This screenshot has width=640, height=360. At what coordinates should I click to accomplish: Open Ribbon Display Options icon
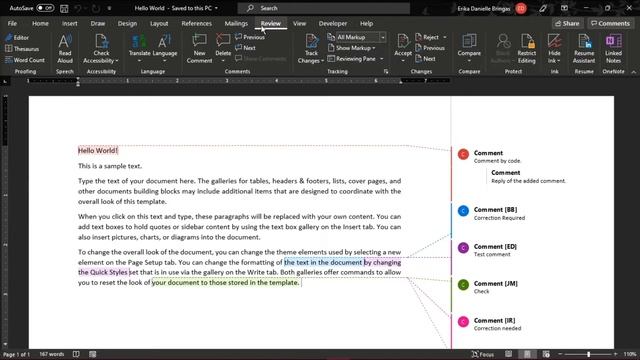[x=564, y=8]
